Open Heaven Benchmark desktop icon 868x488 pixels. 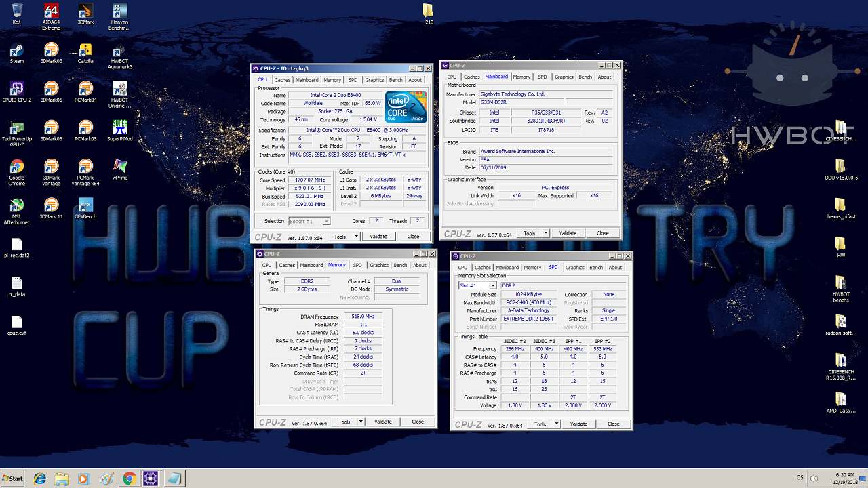tap(119, 17)
